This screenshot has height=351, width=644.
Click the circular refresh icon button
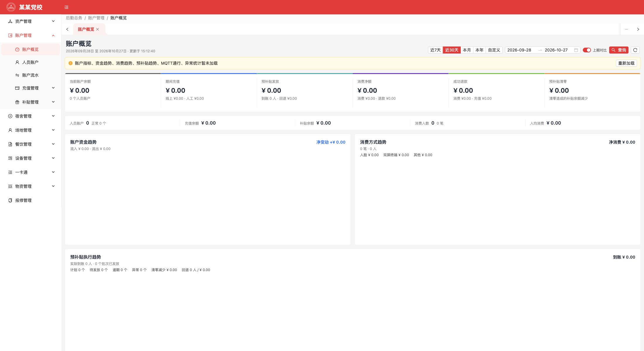(635, 50)
